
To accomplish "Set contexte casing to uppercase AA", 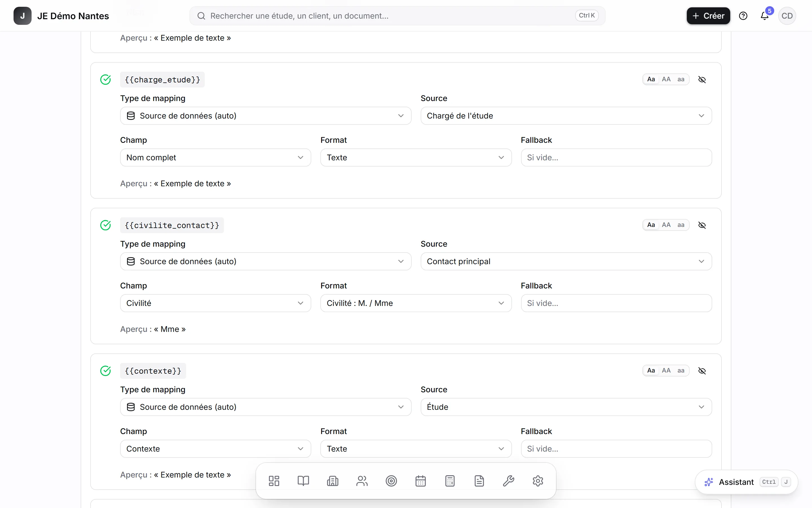I will coord(666,371).
